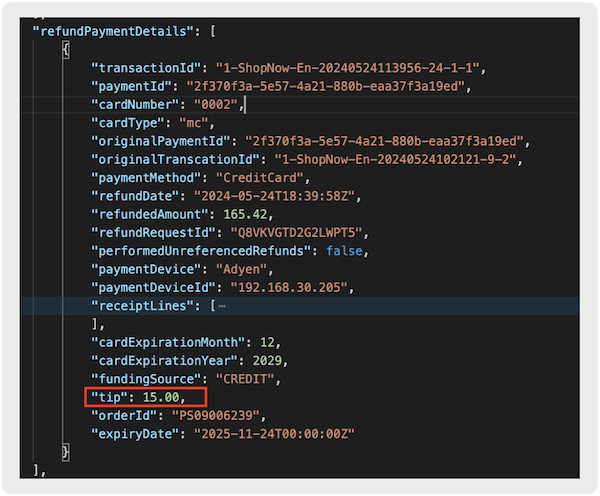This screenshot has height=496, width=600.
Task: Click the expiration year value 2029
Action: tap(267, 361)
